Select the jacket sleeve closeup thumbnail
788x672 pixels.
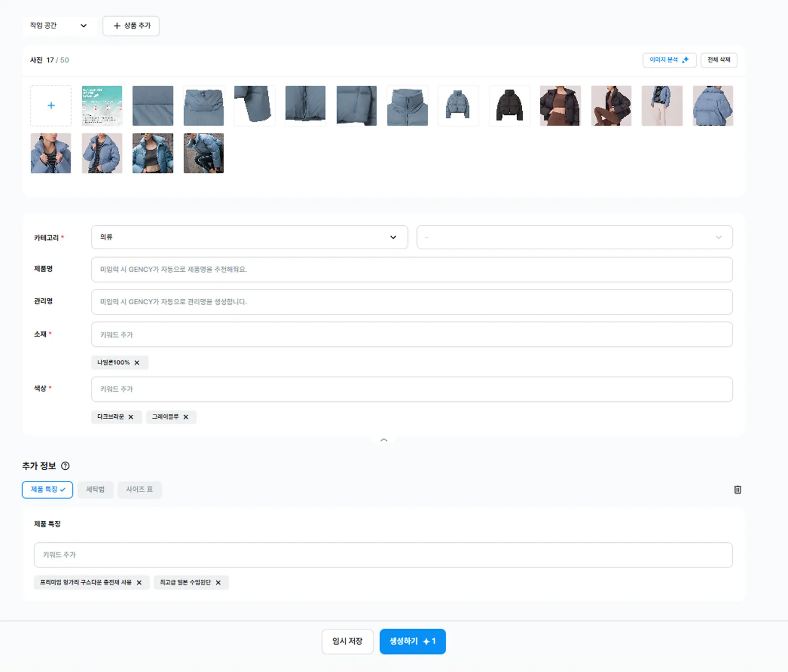pyautogui.click(x=254, y=106)
